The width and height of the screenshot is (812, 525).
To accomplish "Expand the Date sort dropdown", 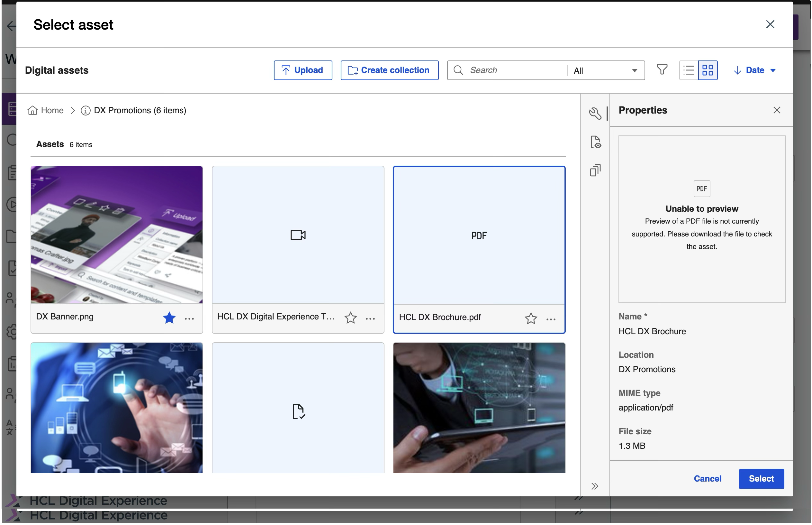I will point(754,70).
